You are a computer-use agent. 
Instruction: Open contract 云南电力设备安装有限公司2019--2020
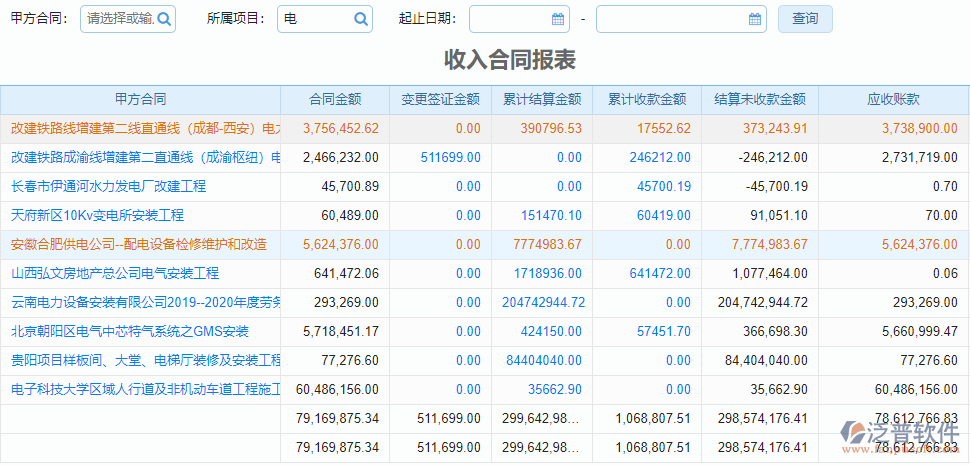[145, 302]
